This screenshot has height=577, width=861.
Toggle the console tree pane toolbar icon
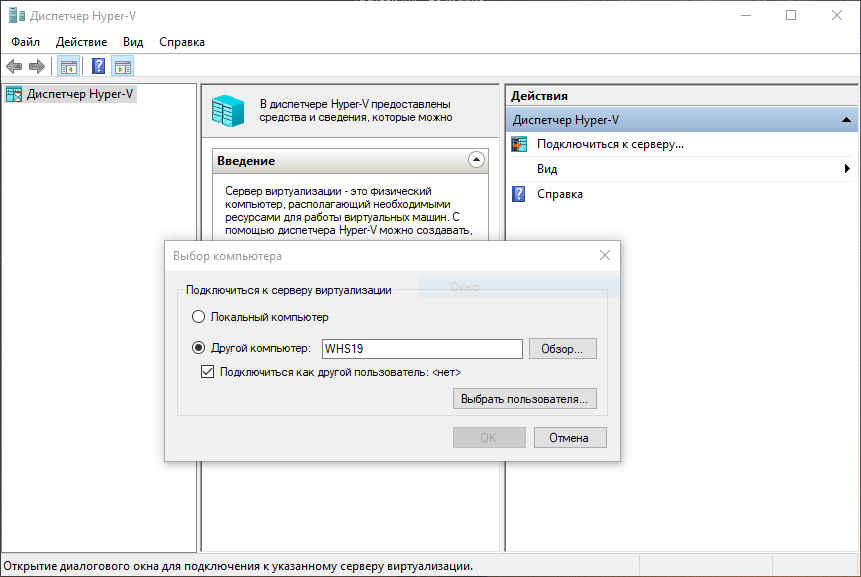tap(69, 67)
